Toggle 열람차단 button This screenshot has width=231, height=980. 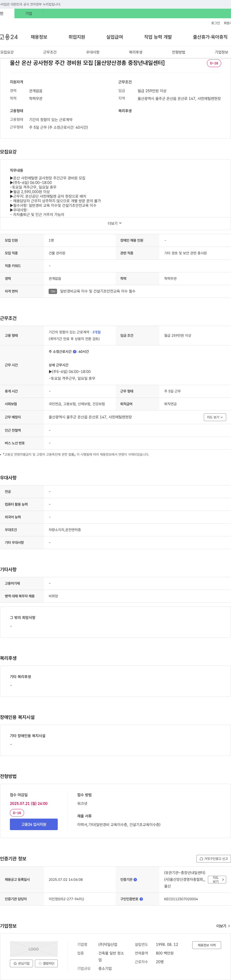coord(46,963)
